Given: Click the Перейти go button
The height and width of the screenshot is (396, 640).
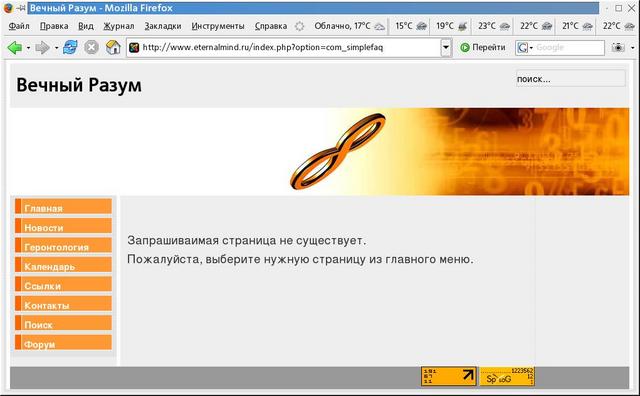Looking at the screenshot, I should tap(482, 47).
